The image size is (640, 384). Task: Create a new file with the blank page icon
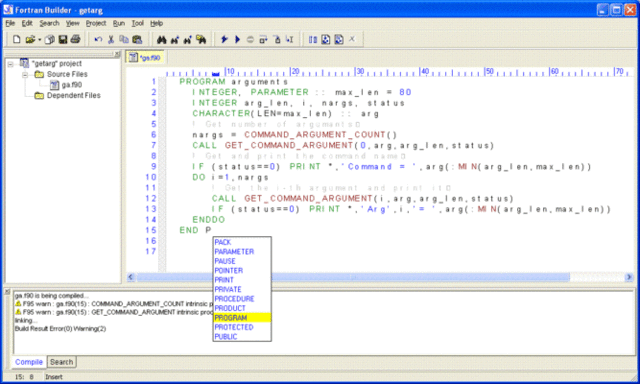pyautogui.click(x=17, y=40)
